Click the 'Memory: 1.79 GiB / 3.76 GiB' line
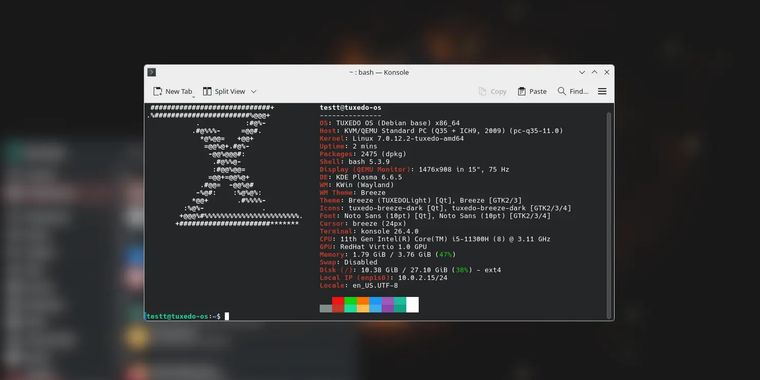 tap(388, 255)
